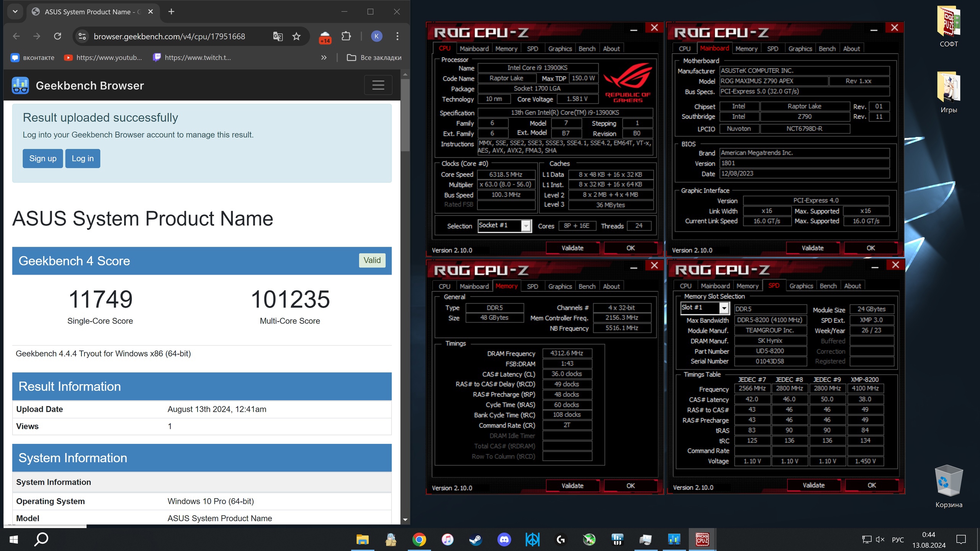Reload the Geekbench page in Chrome
Screen dimensions: 980x551
(57, 36)
